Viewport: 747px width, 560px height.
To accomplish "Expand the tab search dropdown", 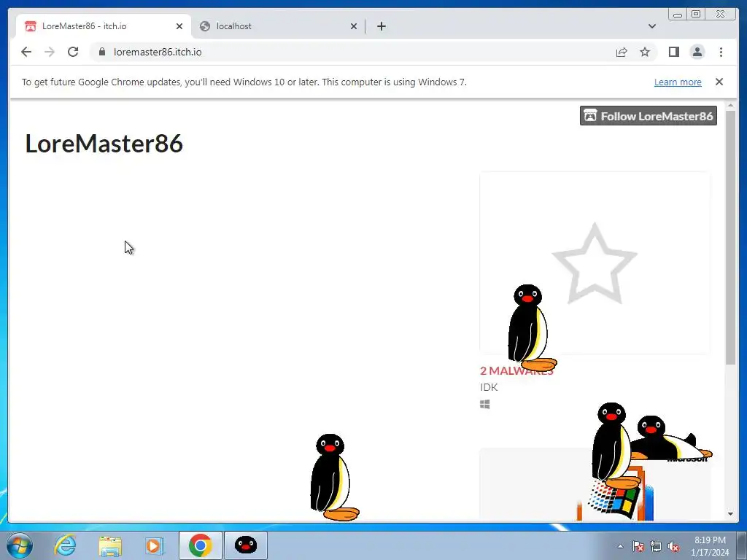I will coord(651,26).
